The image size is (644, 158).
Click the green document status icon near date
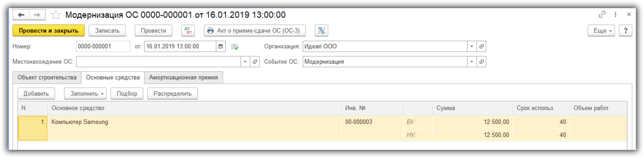point(235,47)
